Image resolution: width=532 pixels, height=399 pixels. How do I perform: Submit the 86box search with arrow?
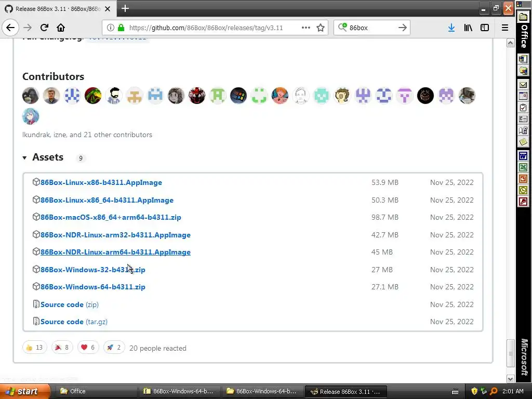tap(403, 28)
